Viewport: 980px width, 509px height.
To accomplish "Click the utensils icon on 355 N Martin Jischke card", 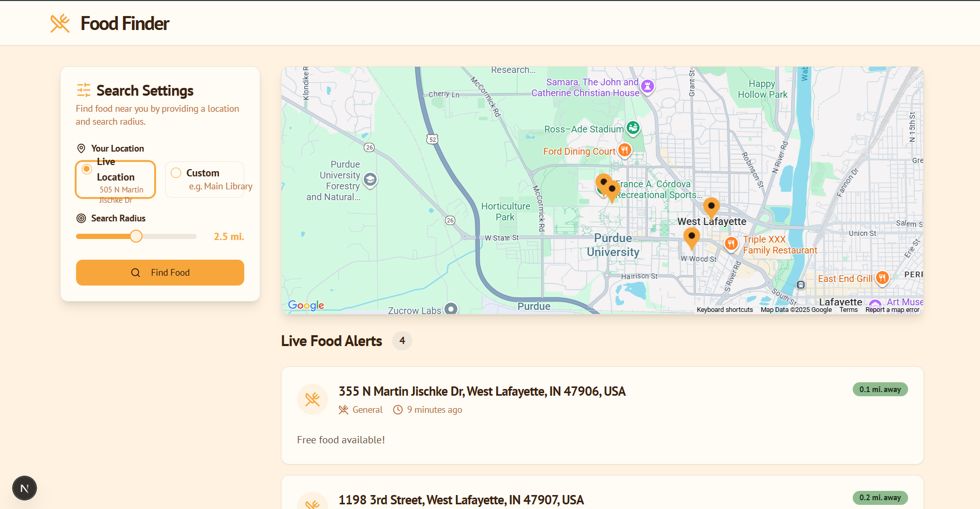I will pyautogui.click(x=313, y=399).
